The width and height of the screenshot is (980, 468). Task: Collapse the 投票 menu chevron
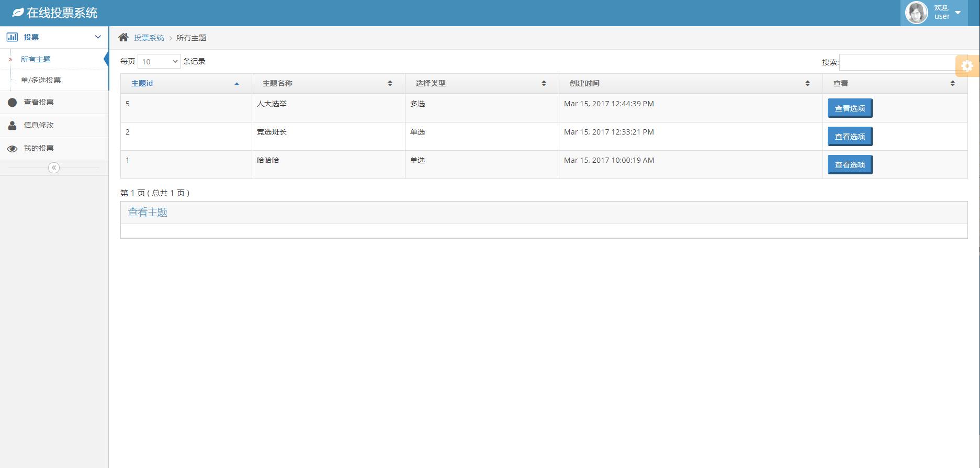(98, 37)
